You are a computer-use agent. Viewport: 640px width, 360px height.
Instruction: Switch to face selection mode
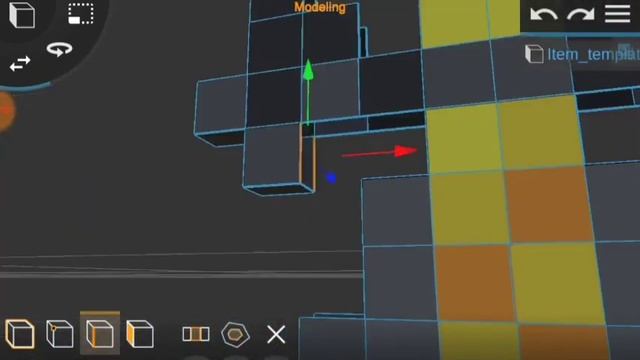(x=140, y=334)
